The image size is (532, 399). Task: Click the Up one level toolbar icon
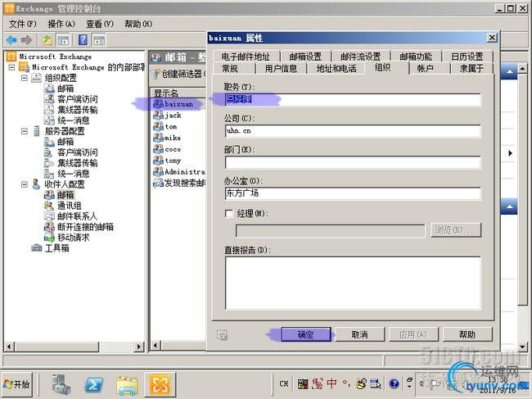pos(47,40)
